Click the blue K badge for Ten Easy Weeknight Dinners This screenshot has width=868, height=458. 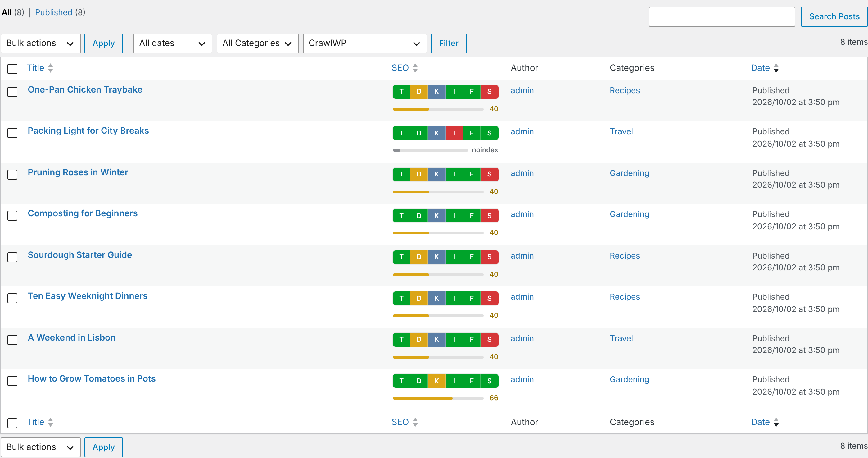click(x=436, y=298)
